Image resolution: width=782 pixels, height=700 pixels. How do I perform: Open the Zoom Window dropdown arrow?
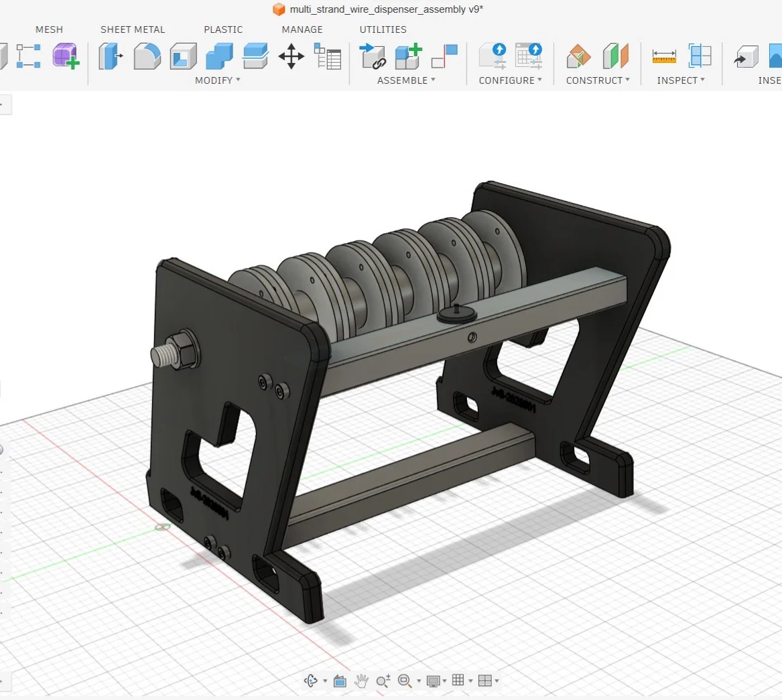point(419,681)
